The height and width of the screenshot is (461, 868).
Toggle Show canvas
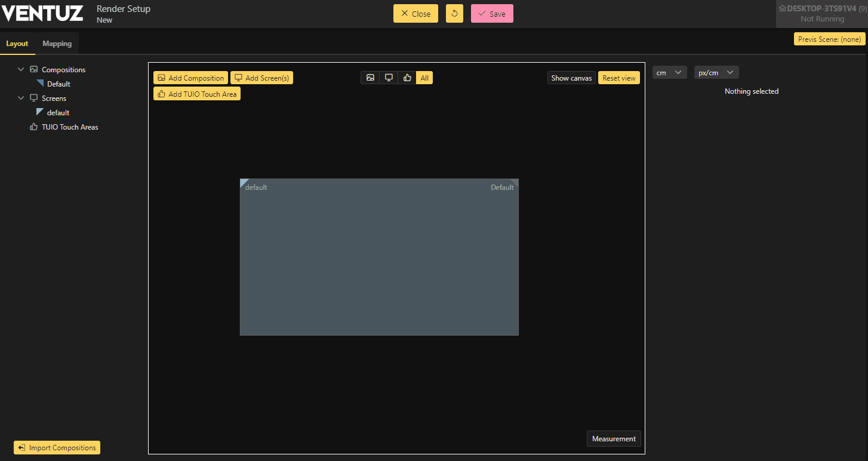pos(571,78)
